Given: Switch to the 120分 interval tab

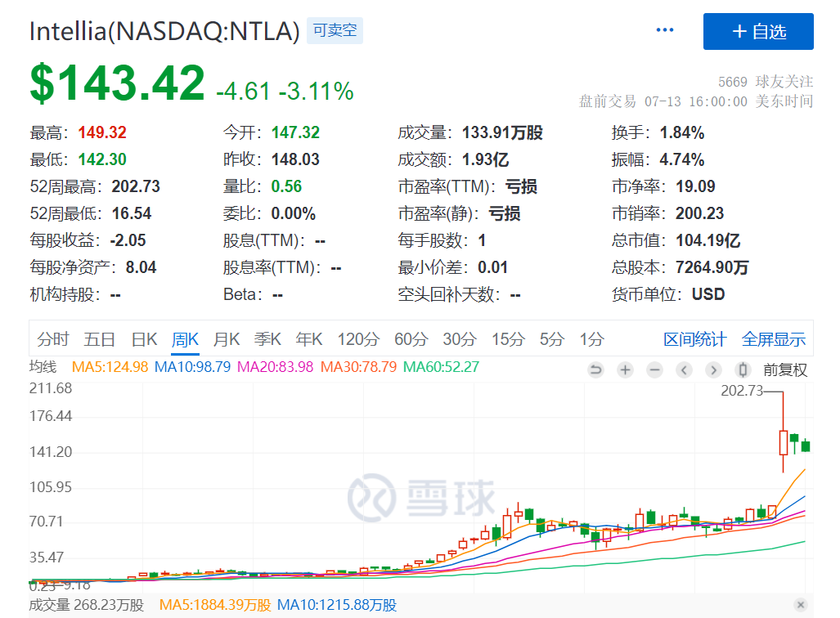Looking at the screenshot, I should click(x=358, y=339).
